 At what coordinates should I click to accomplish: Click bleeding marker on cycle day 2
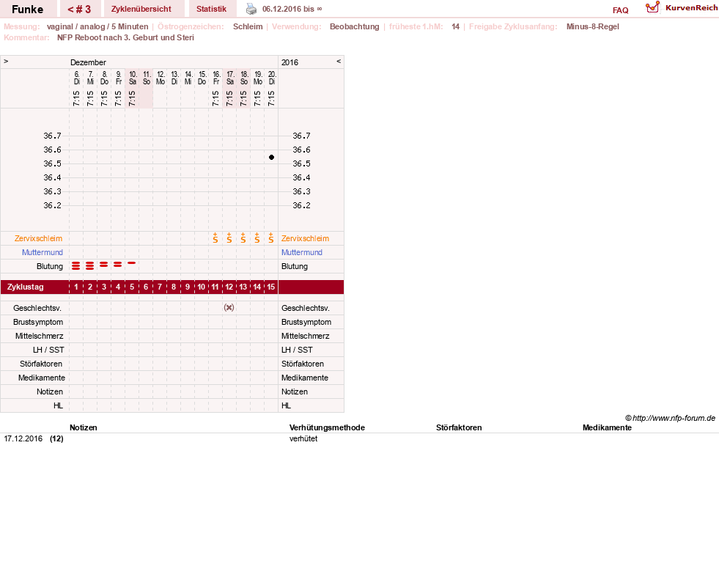tap(90, 265)
